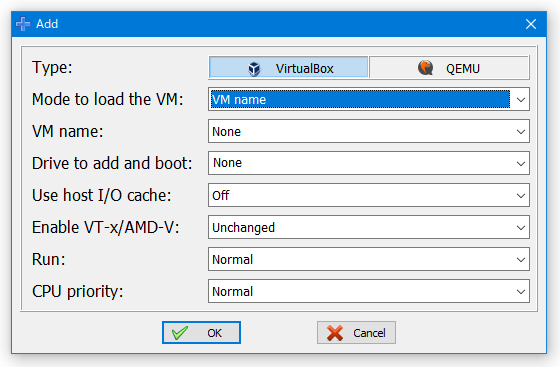Screen dimensions: 560x367
Task: Open the CPU priority dropdown
Action: click(369, 291)
